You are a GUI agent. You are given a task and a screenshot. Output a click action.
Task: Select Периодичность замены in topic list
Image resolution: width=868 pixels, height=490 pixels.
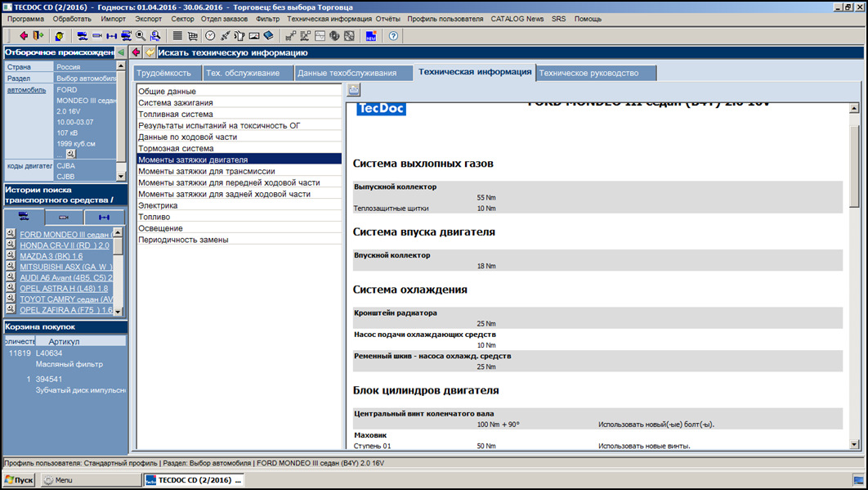239,240
